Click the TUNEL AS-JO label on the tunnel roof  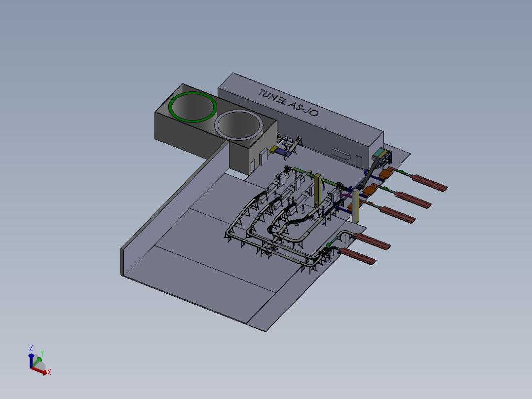click(289, 102)
